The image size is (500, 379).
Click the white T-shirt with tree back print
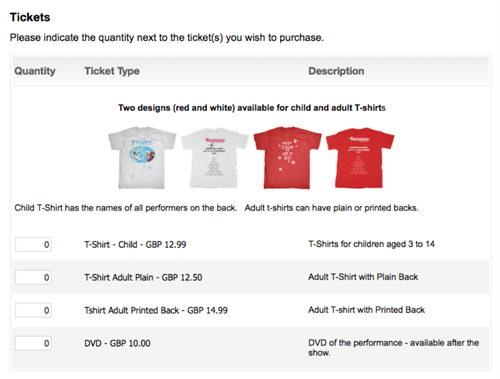215,158
